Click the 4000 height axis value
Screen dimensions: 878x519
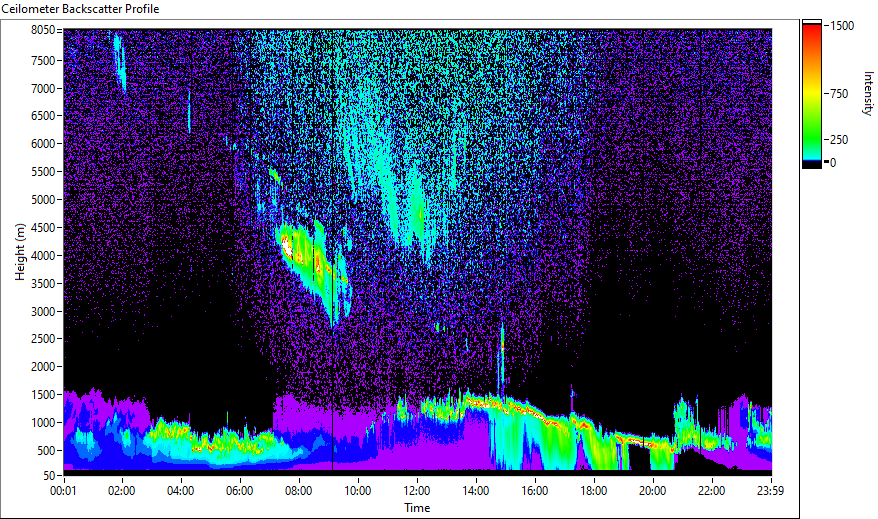tap(43, 256)
